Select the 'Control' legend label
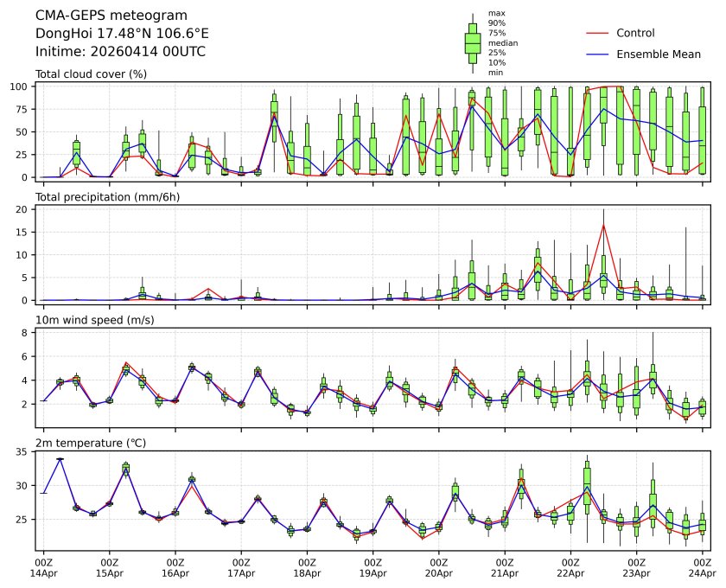This screenshot has width=726, height=588. pos(635,33)
